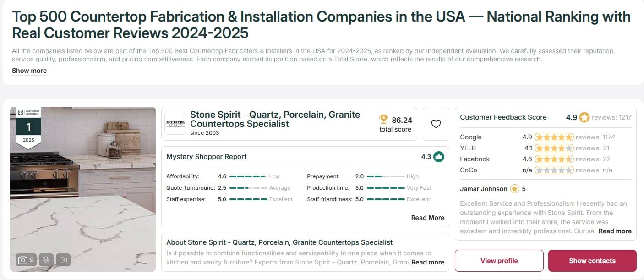Click the Mystery Shopper Report heading

click(x=206, y=157)
